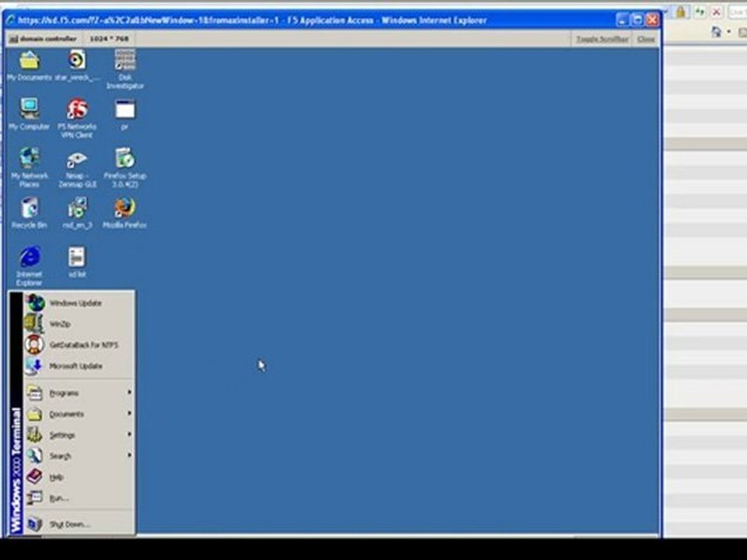Choose Run... in the Start menu
Image resolution: width=747 pixels, height=560 pixels.
(79, 498)
